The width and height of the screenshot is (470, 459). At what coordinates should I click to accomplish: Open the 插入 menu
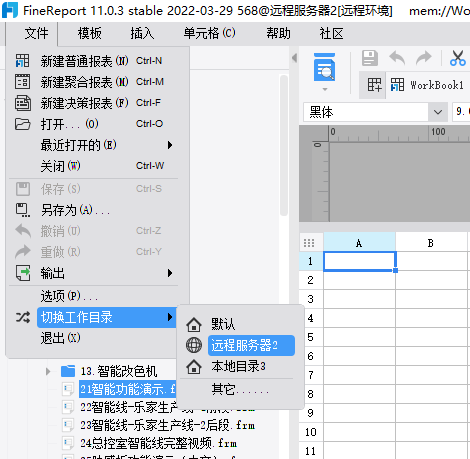[142, 33]
